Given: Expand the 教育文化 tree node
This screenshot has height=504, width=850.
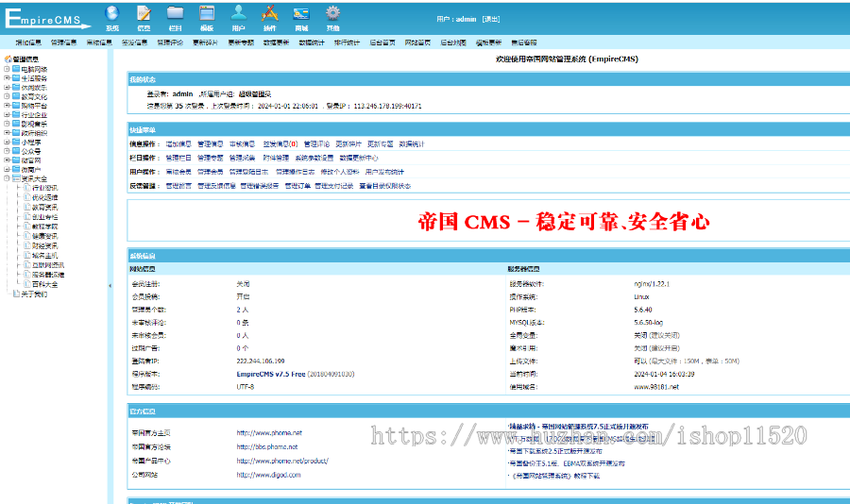Looking at the screenshot, I should point(7,96).
